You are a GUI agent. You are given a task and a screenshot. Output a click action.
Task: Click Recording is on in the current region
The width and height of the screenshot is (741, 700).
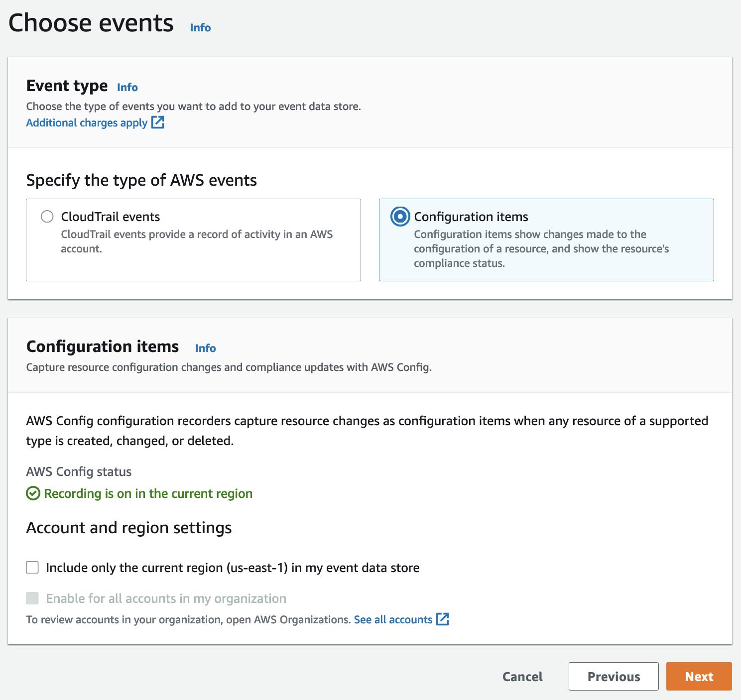coord(148,493)
